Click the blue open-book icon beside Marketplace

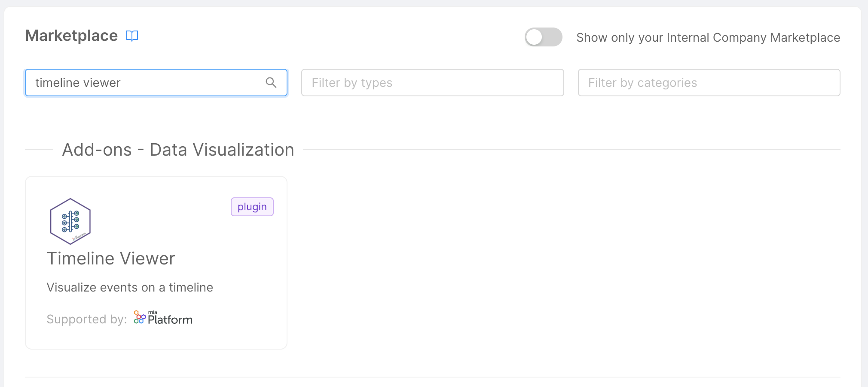(132, 36)
